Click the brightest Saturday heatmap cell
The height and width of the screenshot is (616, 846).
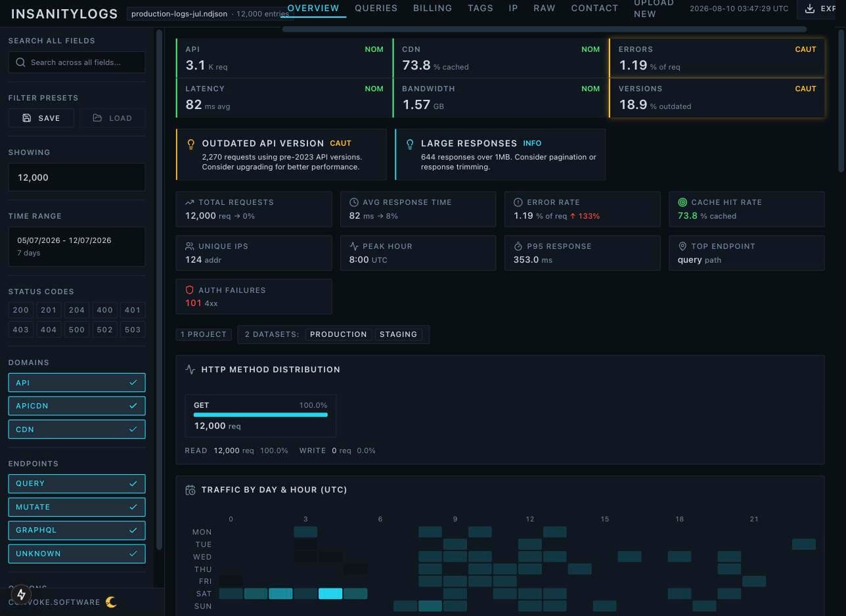point(330,594)
